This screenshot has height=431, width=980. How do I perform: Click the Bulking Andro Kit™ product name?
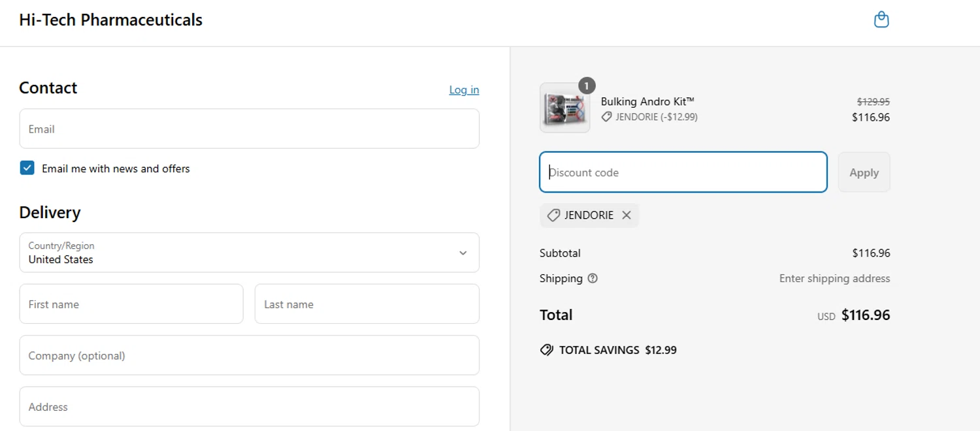point(647,101)
